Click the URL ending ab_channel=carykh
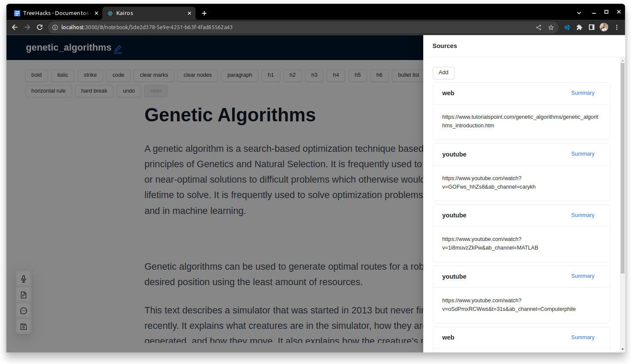Image resolution: width=631 pixels, height=364 pixels. 489,183
